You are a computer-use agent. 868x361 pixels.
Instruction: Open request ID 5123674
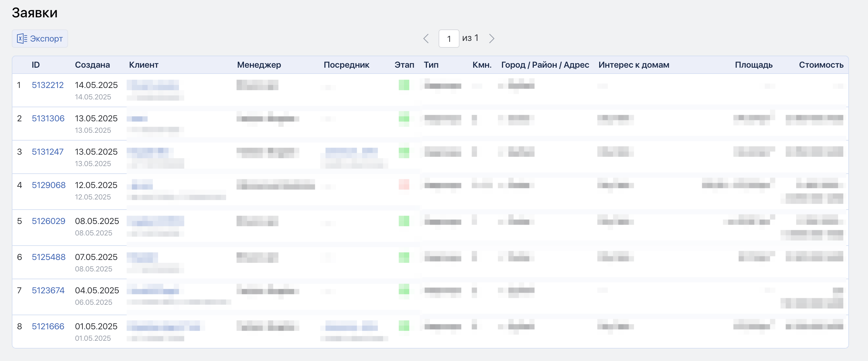coord(48,290)
